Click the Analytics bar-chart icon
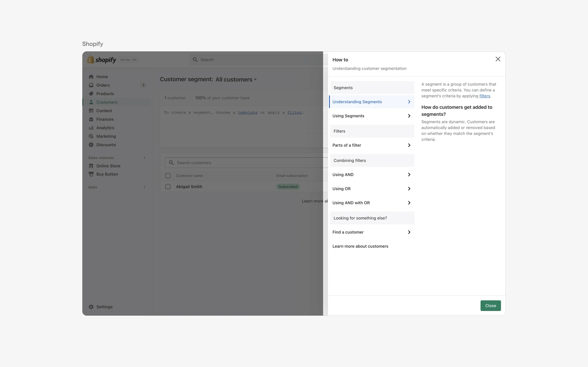Screen dimensions: 588x367 click(x=91, y=128)
